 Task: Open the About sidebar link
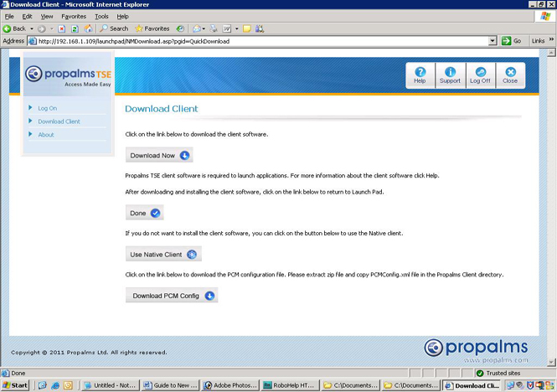(x=46, y=135)
